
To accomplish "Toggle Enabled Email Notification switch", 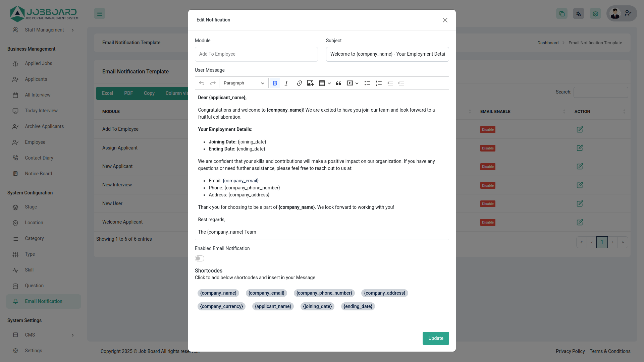I will tap(200, 258).
